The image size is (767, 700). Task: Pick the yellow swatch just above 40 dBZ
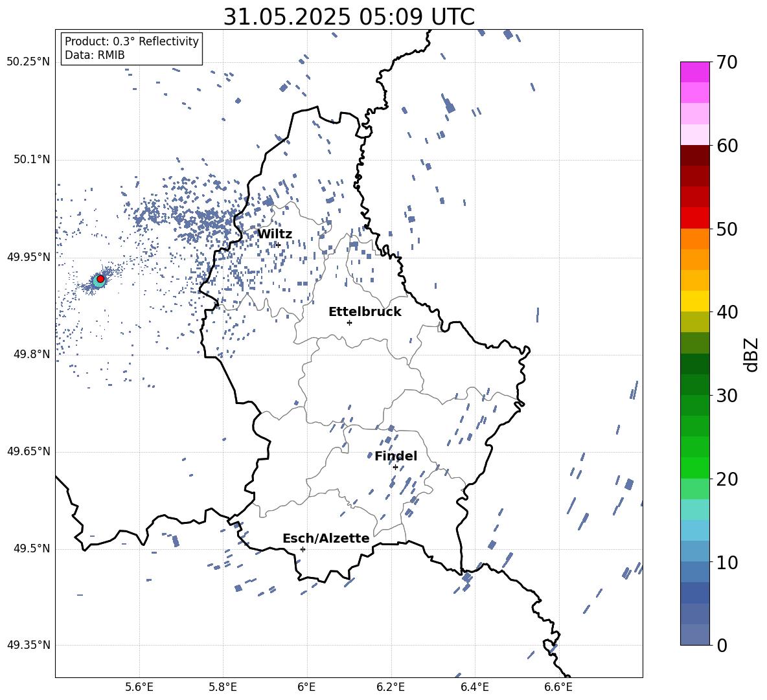694,301
